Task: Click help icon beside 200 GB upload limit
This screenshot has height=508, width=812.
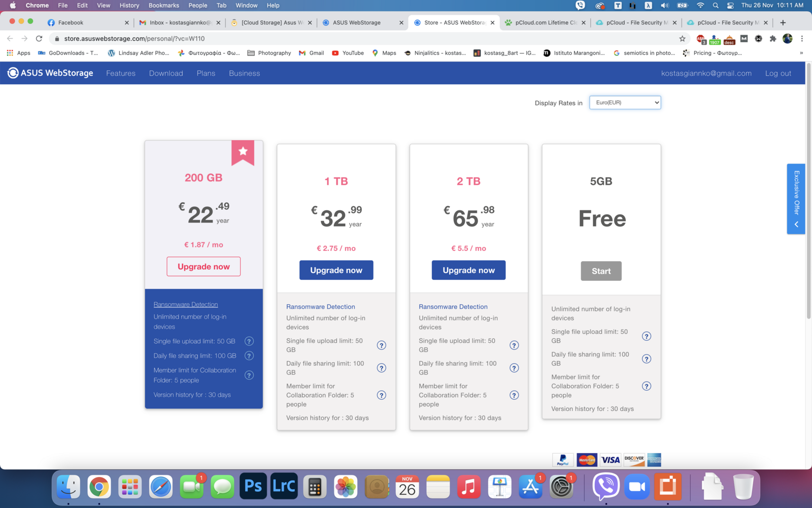Action: [249, 341]
